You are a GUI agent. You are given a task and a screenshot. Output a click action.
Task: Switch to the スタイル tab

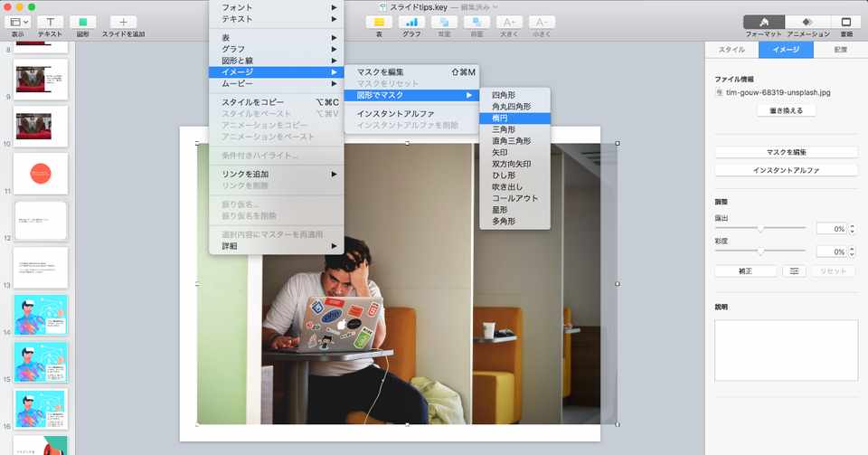pos(731,50)
